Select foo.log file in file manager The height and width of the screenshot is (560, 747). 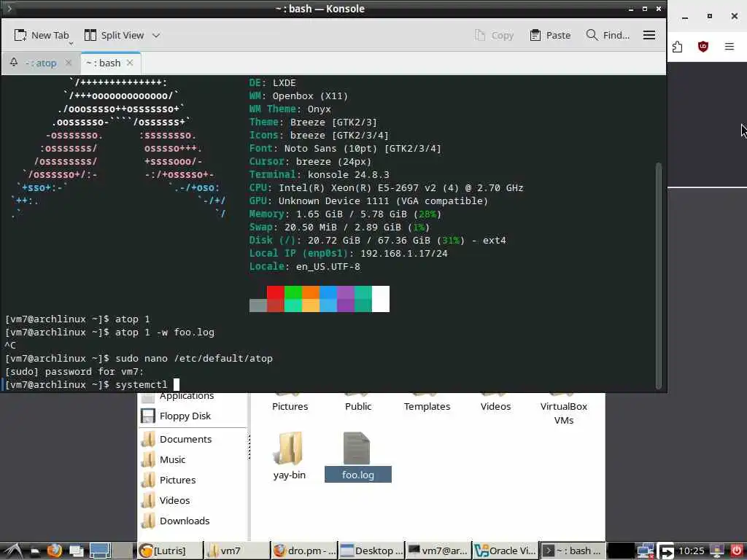(x=357, y=456)
